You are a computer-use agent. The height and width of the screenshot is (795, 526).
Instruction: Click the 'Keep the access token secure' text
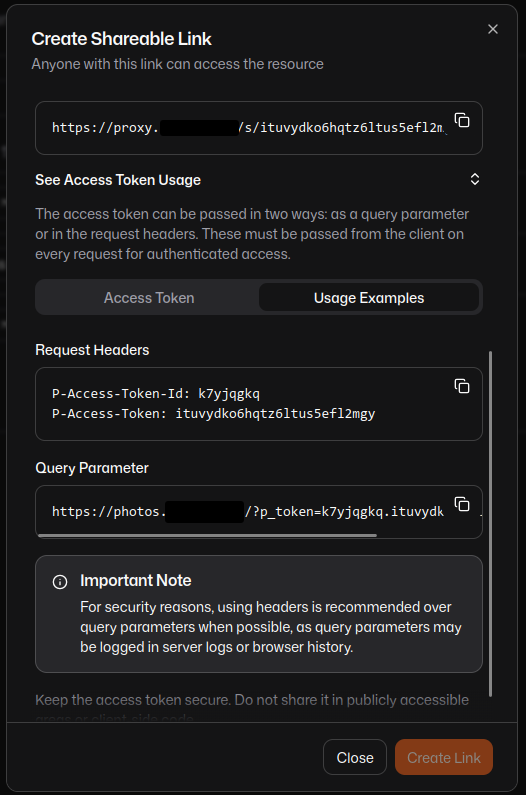click(252, 707)
